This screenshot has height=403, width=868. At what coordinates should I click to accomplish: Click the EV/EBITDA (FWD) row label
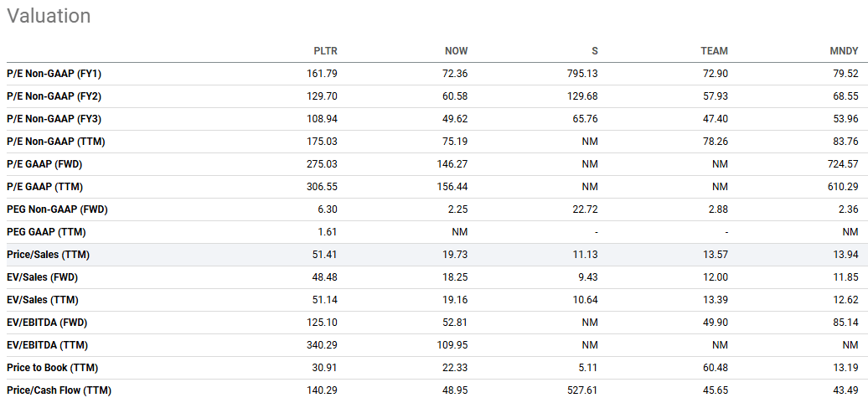click(x=47, y=323)
